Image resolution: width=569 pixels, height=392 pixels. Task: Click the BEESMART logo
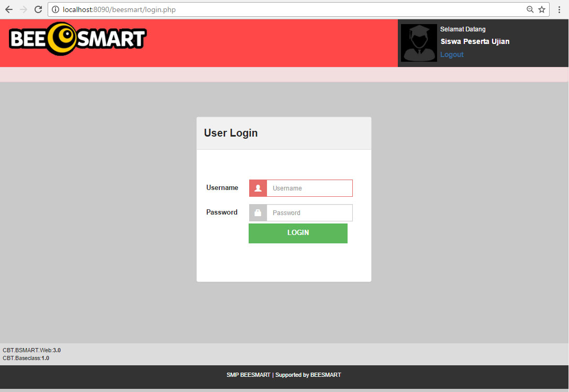[77, 39]
